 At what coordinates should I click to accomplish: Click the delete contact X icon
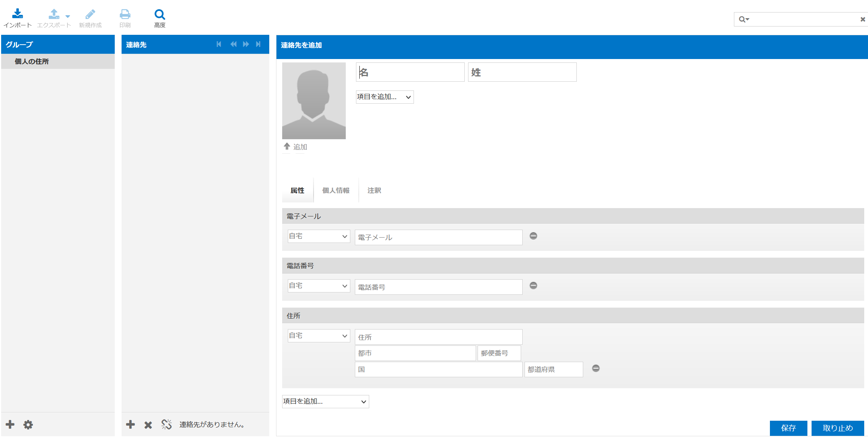coord(148,425)
